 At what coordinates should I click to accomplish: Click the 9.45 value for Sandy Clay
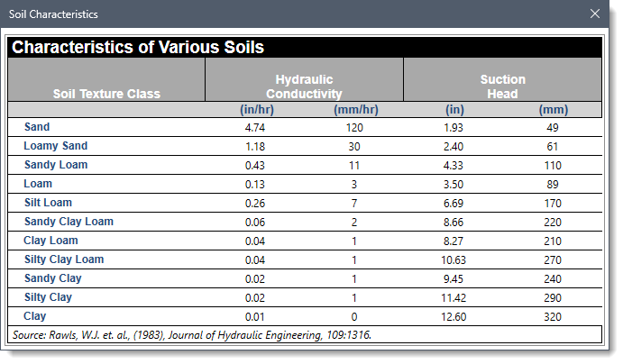click(454, 279)
